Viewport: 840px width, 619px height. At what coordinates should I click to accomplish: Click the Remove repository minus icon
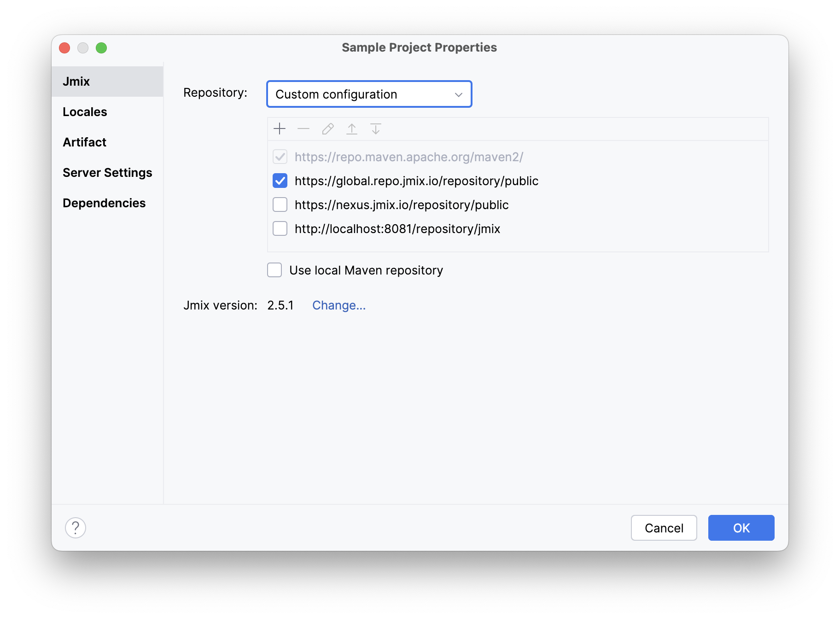click(x=303, y=129)
